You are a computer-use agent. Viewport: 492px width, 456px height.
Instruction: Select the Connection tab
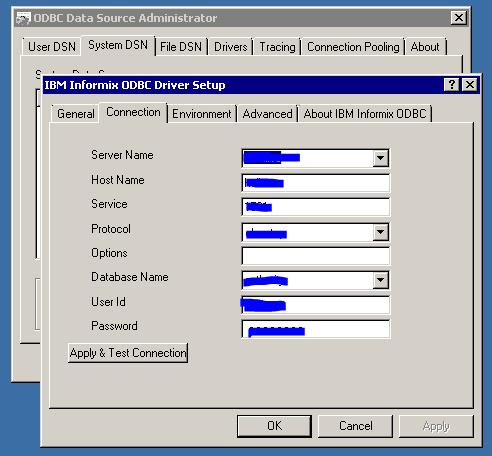pyautogui.click(x=133, y=112)
